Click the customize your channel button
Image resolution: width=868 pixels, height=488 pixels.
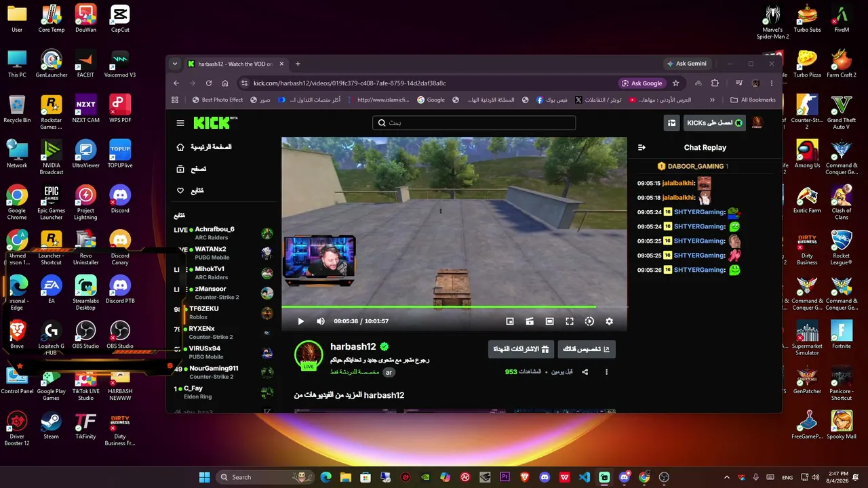(587, 349)
